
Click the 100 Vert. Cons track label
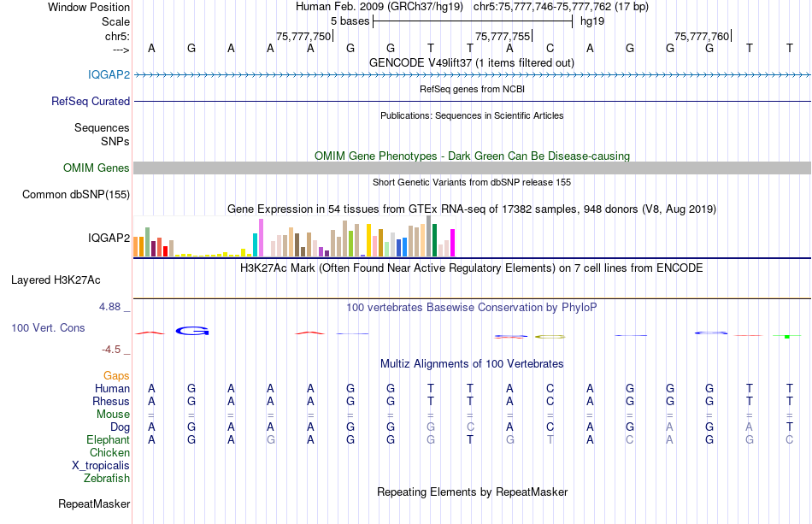(x=48, y=327)
